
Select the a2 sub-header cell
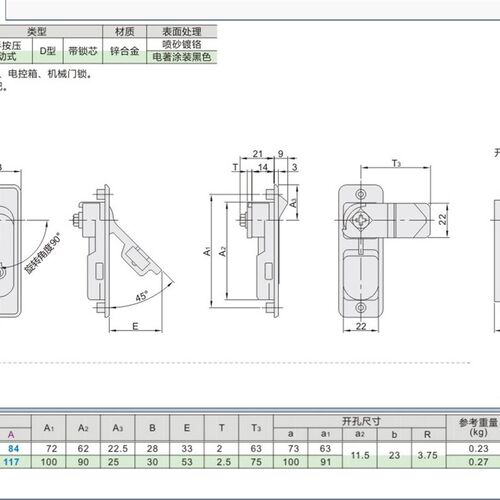coord(360,434)
